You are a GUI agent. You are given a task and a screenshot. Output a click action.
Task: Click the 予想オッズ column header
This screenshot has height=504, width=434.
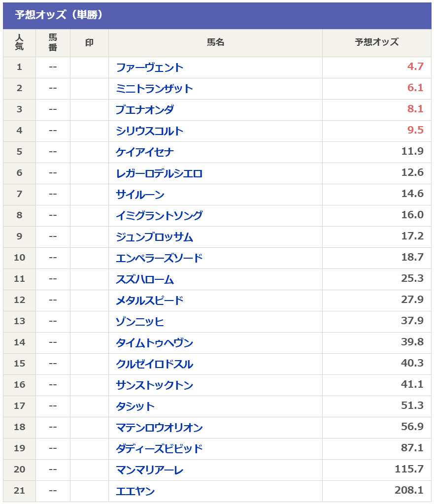point(376,43)
